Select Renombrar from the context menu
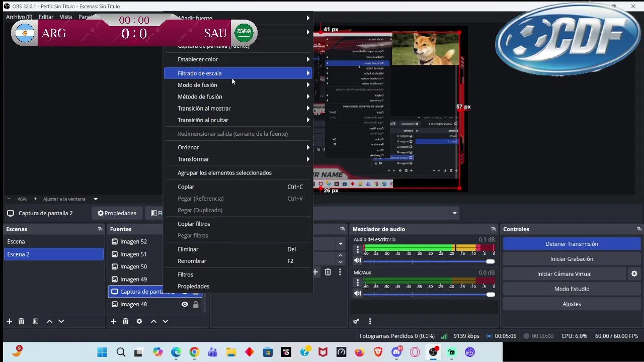 point(238,261)
